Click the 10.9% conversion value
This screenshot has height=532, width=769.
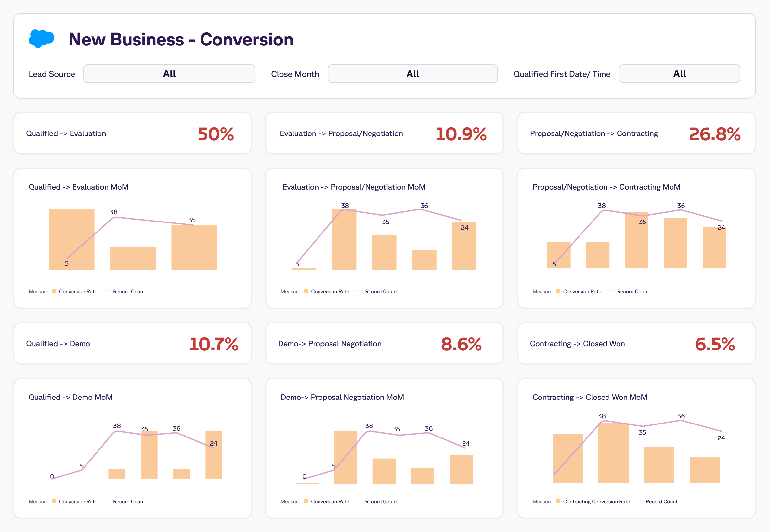[x=461, y=134]
